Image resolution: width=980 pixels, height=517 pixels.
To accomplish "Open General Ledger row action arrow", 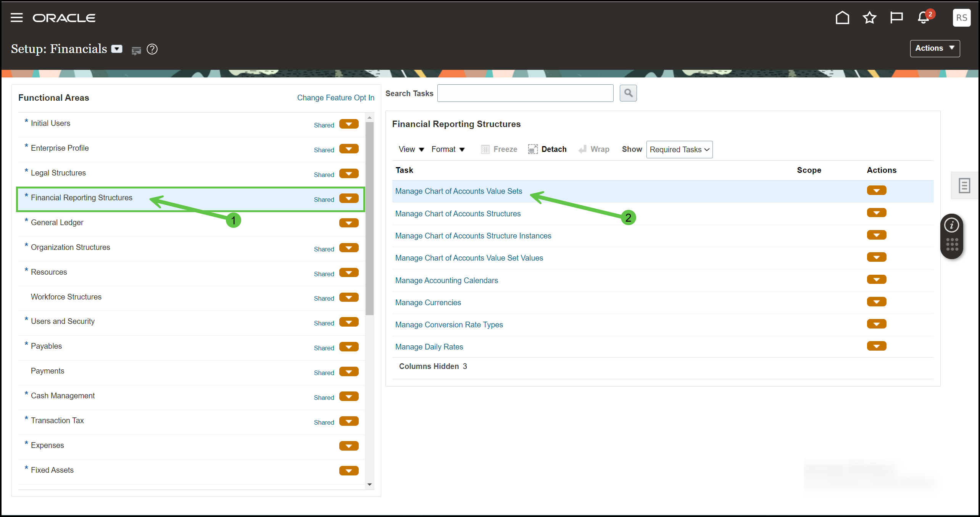I will click(348, 223).
